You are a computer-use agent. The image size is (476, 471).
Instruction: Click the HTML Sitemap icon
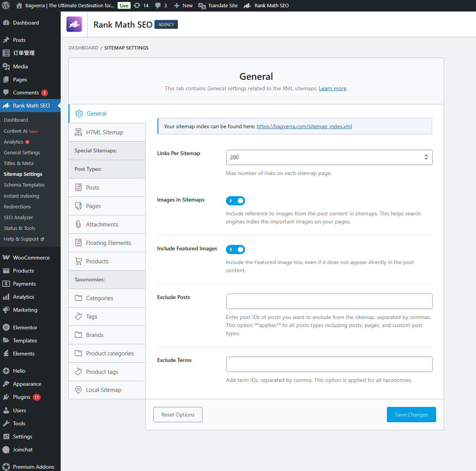pos(78,132)
